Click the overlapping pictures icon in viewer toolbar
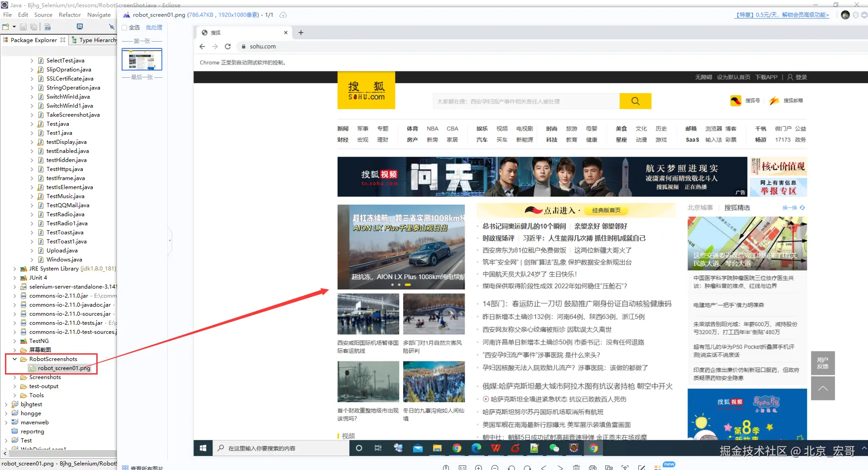Screen dimensions: 868x470 point(609,467)
